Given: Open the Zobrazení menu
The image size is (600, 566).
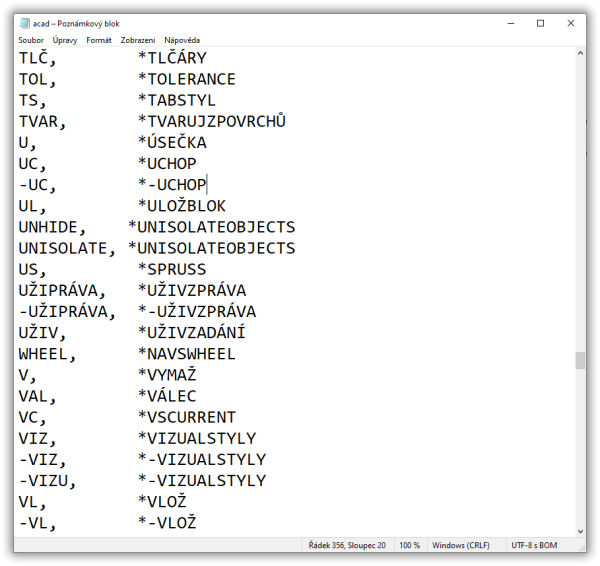Looking at the screenshot, I should tap(138, 40).
